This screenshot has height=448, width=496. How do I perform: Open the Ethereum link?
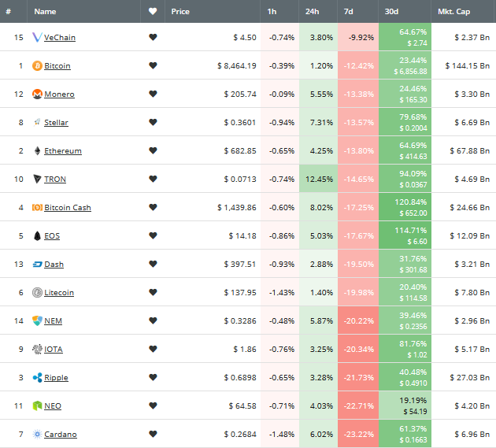pos(63,150)
